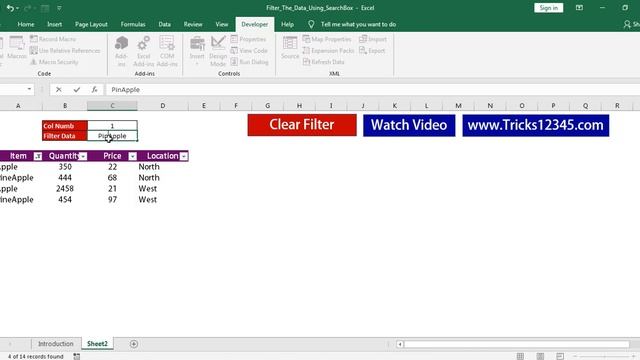Select column G header
The height and width of the screenshot is (360, 640).
(x=267, y=106)
